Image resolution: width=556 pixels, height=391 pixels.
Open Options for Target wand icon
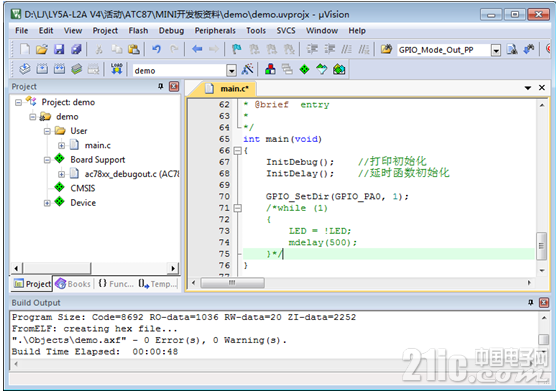click(248, 69)
